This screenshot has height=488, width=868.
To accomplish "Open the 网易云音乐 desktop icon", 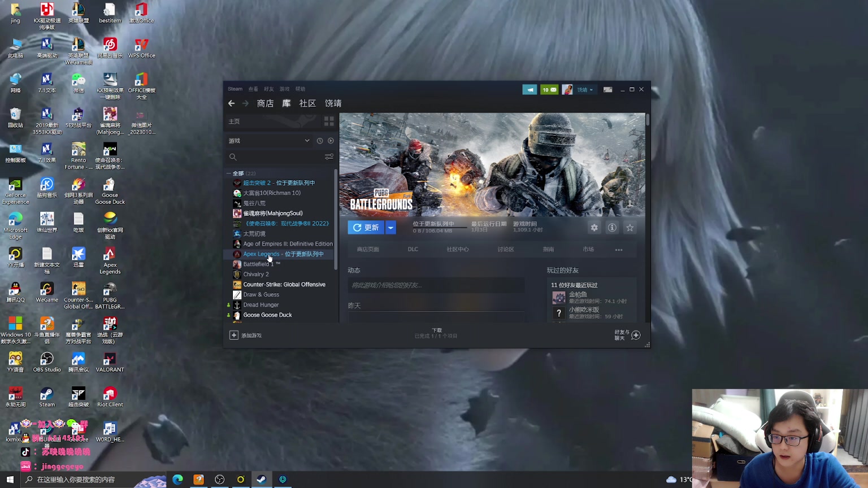I will coord(110,47).
